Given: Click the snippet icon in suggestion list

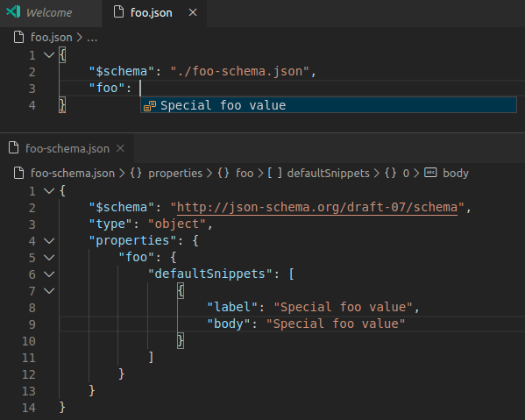Looking at the screenshot, I should (x=150, y=106).
